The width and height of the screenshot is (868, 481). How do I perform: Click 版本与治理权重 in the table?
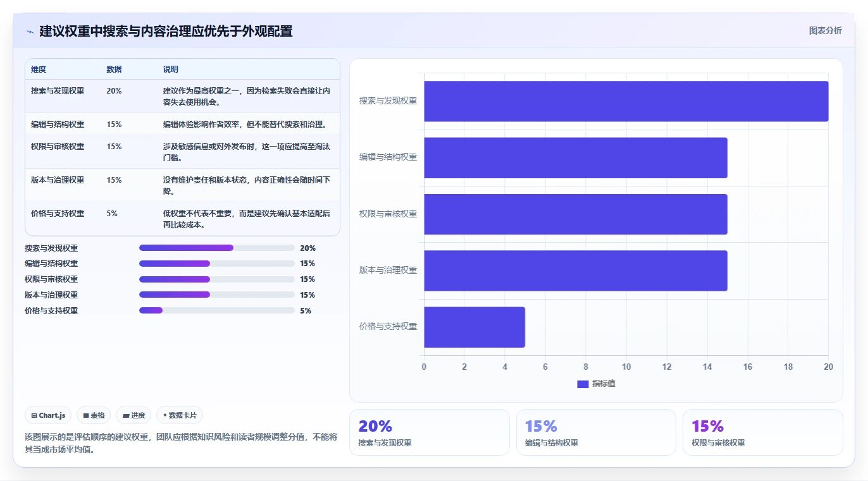point(58,180)
